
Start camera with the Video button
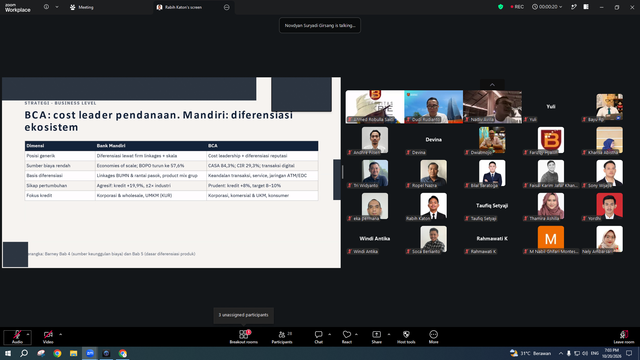tap(48, 337)
